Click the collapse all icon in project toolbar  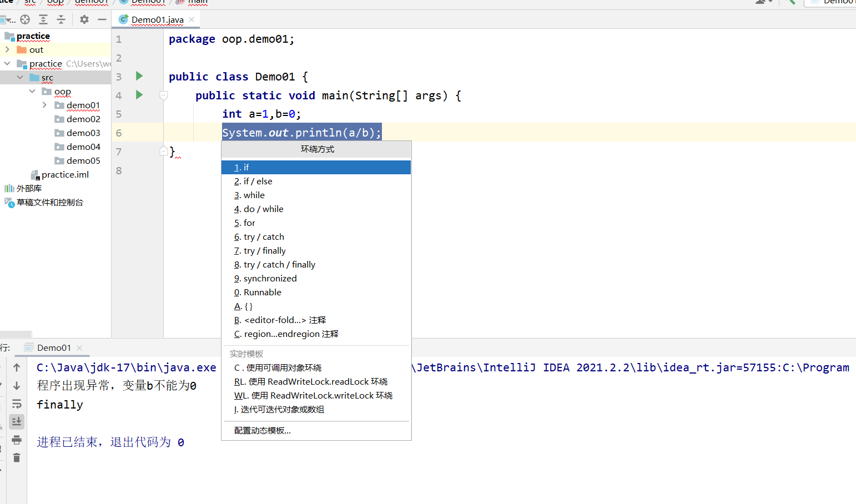click(61, 19)
